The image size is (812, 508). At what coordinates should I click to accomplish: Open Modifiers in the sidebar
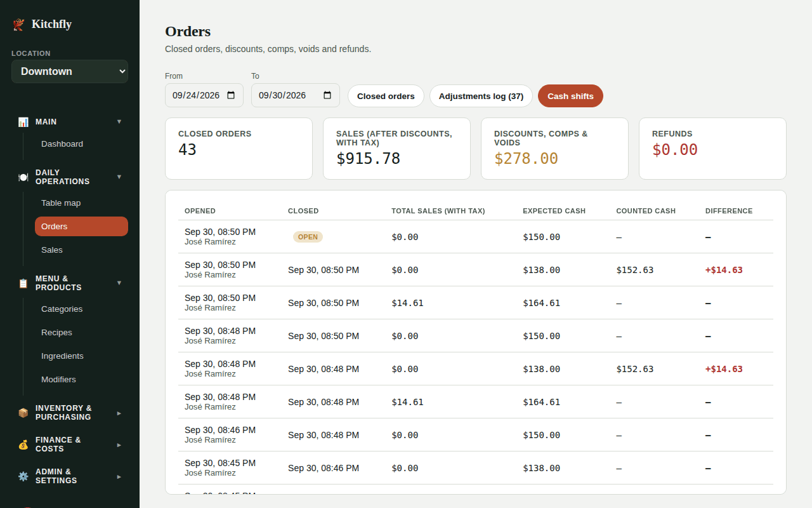click(81, 380)
